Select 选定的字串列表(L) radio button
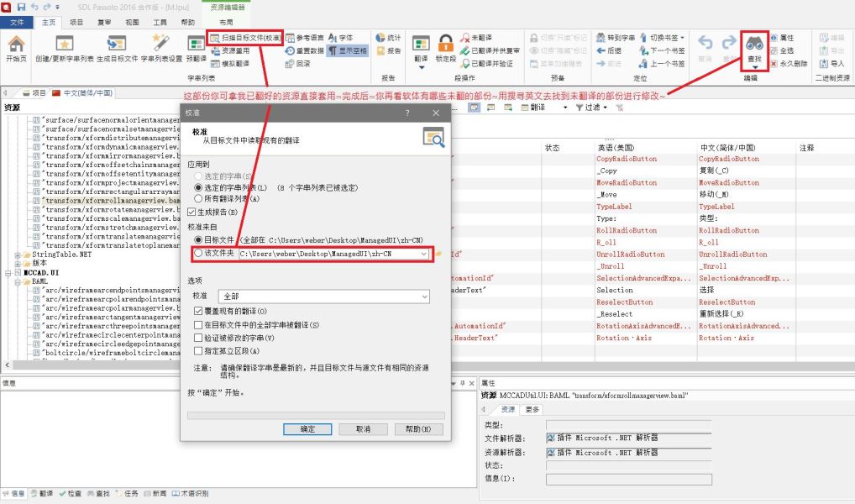This screenshot has height=504, width=855. coord(198,187)
